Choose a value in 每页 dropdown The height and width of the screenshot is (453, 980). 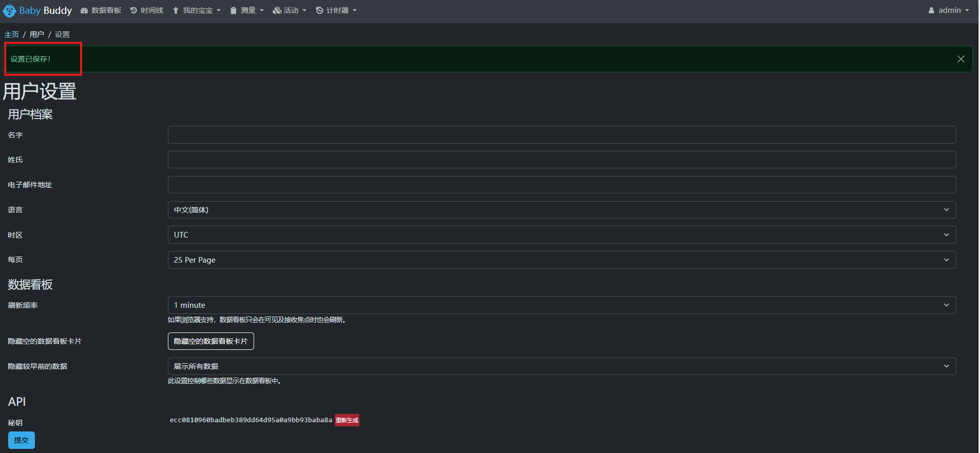(562, 260)
